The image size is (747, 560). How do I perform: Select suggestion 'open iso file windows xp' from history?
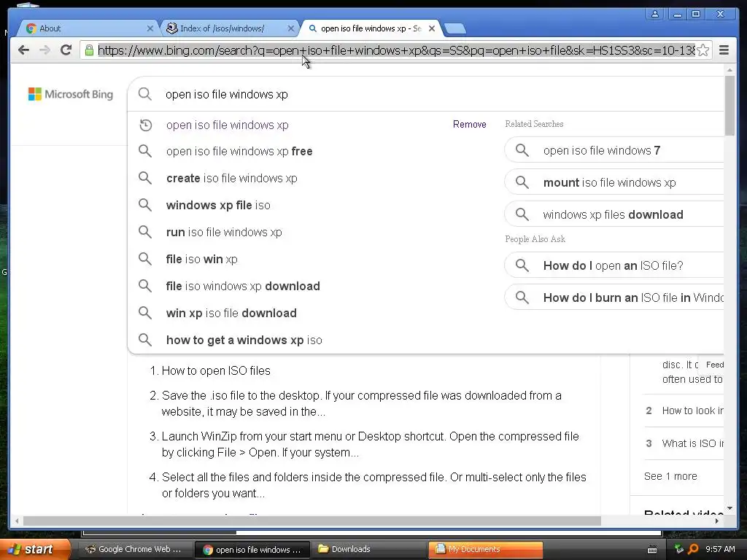click(228, 125)
